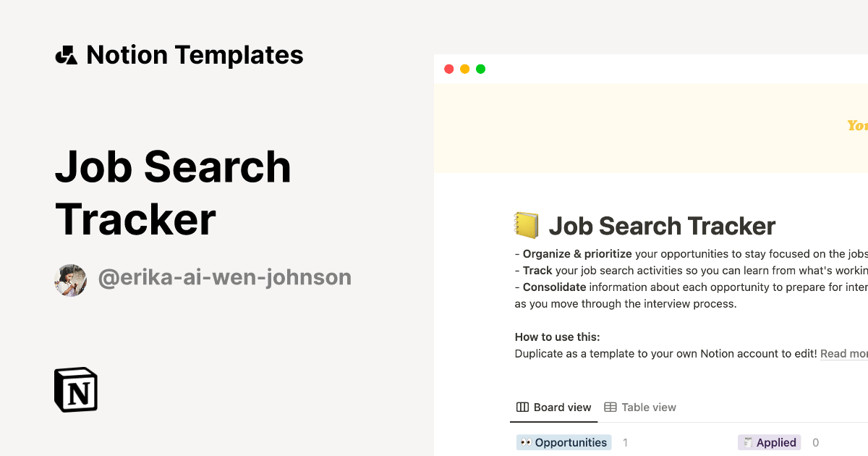This screenshot has height=456, width=868.
Task: Click the Applied column count "0"
Action: point(815,442)
